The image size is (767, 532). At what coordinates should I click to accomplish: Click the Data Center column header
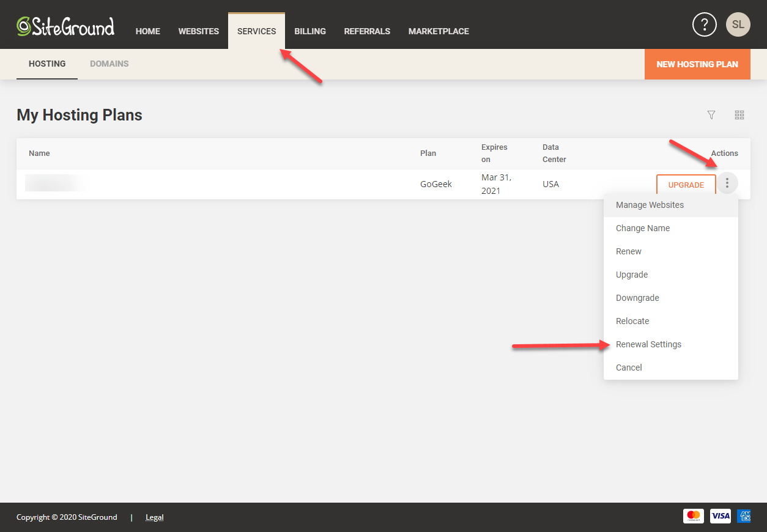[x=554, y=153]
